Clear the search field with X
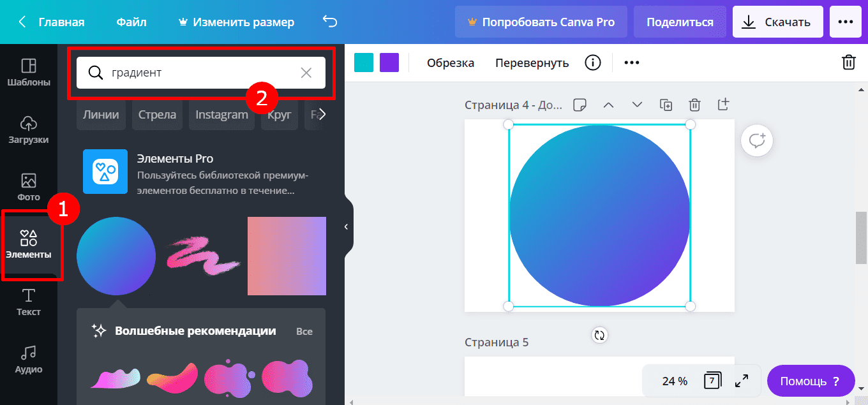The width and height of the screenshot is (868, 405). point(306,73)
